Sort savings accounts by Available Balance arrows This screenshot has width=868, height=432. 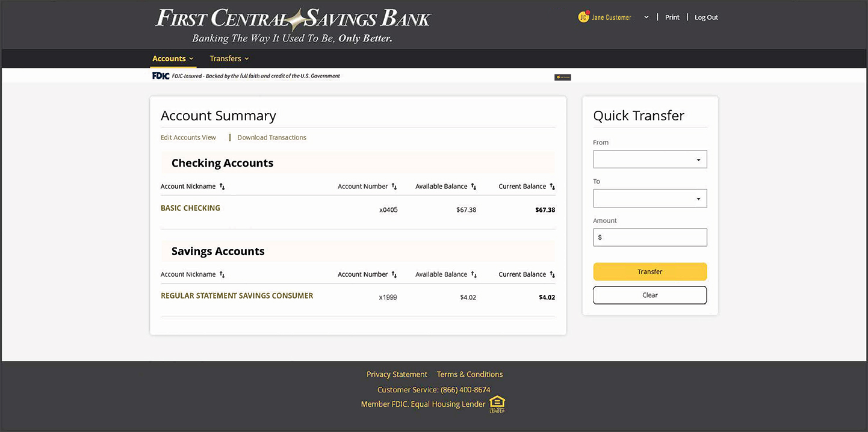click(474, 275)
